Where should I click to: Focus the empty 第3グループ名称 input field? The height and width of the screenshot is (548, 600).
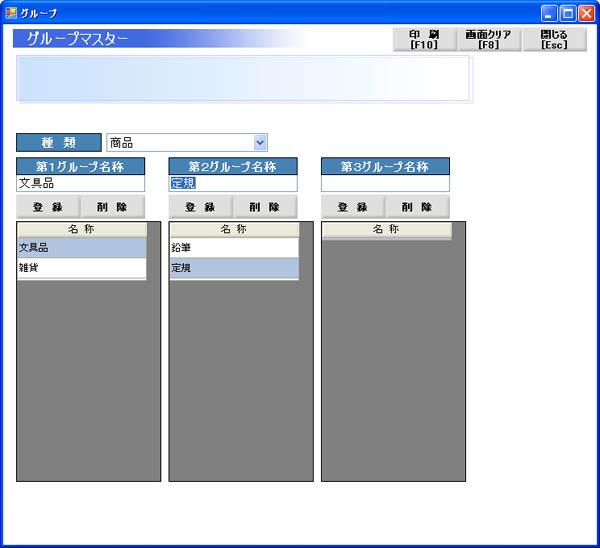[385, 183]
